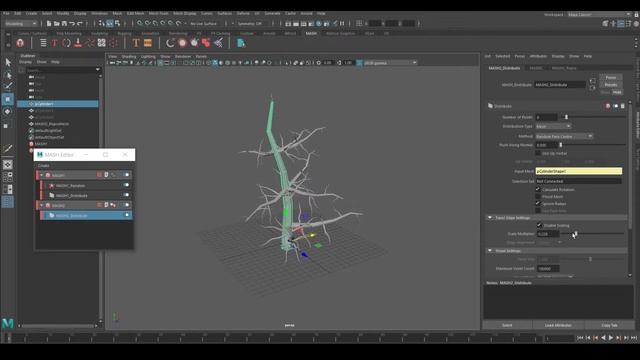Viewport: 640px width, 360px height.
Task: Click the Load Attributes button
Action: click(558, 325)
